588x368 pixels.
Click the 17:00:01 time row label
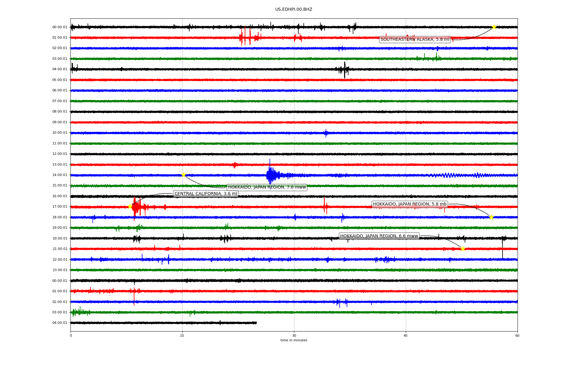(60, 207)
